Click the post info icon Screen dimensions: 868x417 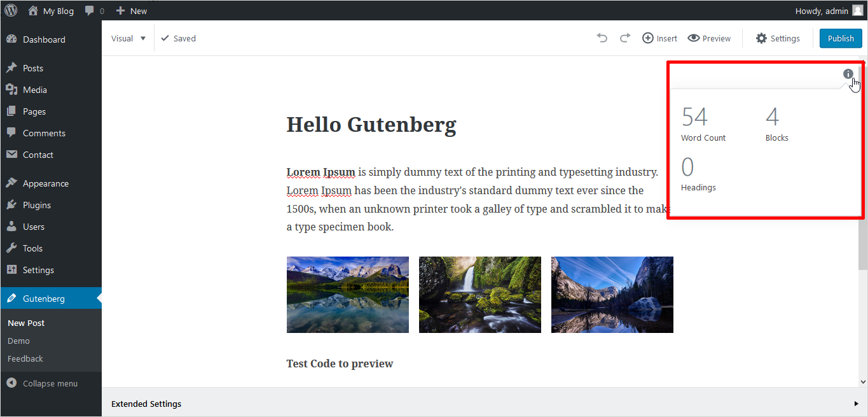[848, 74]
